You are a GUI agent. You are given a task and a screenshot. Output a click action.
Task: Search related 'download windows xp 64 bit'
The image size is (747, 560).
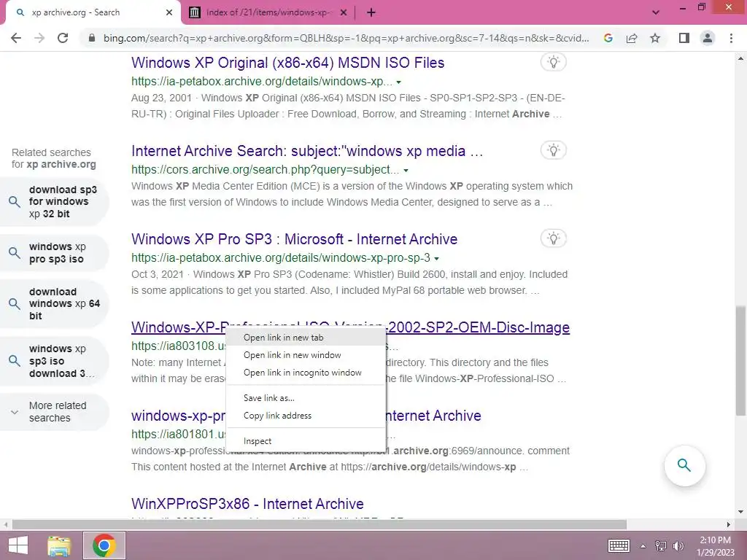pos(54,304)
